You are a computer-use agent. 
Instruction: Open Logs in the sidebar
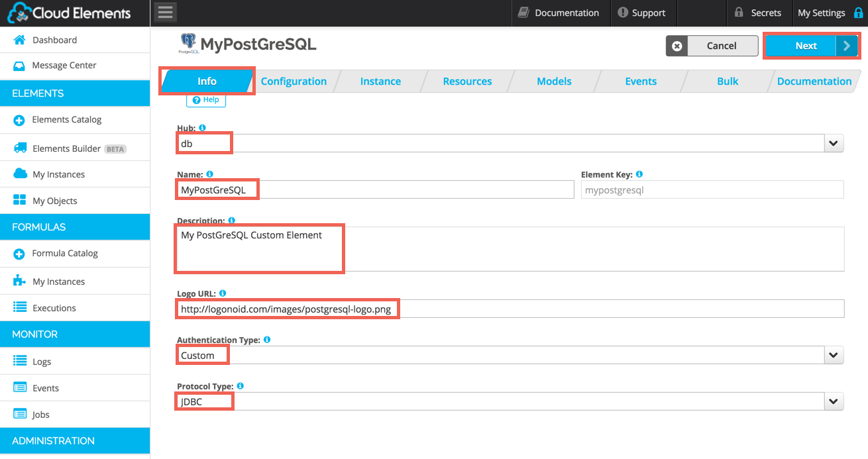pos(75,362)
